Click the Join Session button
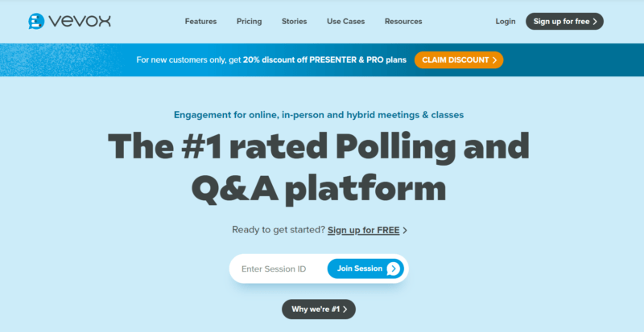The height and width of the screenshot is (332, 644). [365, 268]
